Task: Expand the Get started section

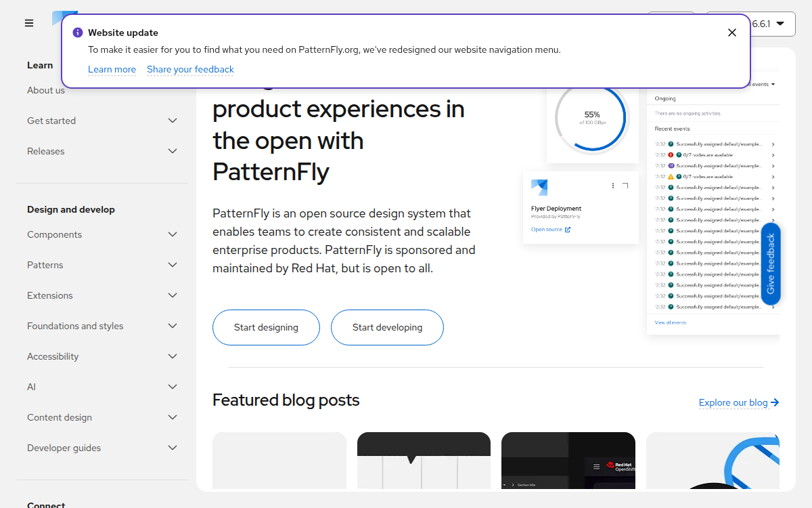Action: click(102, 121)
